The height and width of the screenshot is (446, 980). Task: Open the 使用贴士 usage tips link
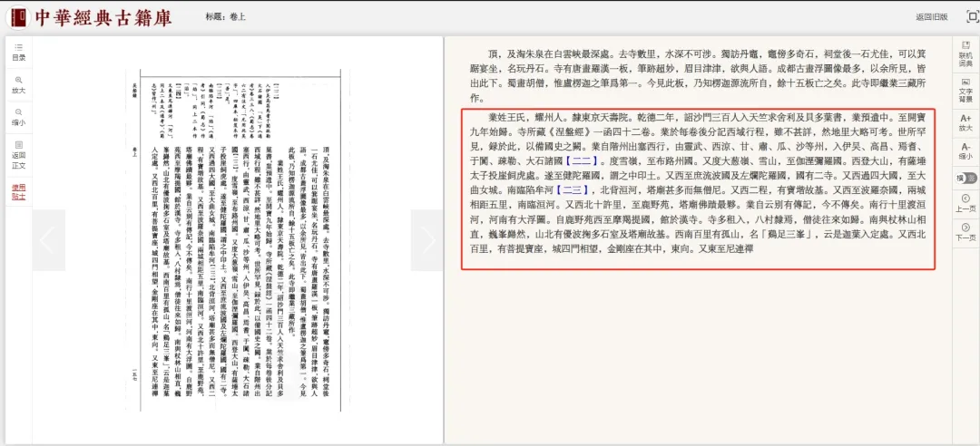tap(19, 191)
